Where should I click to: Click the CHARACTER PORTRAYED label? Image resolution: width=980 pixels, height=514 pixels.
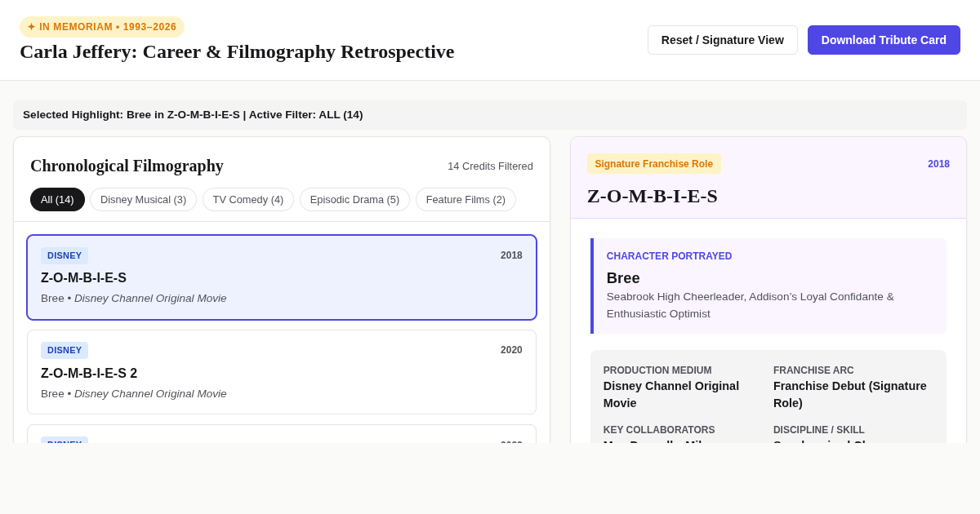670,256
